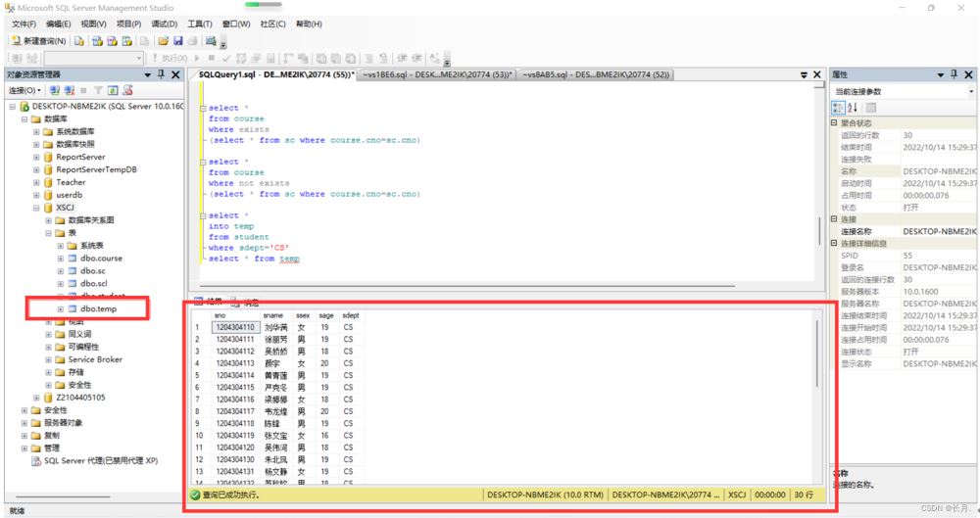Click the Save disk icon in toolbar

pyautogui.click(x=178, y=41)
